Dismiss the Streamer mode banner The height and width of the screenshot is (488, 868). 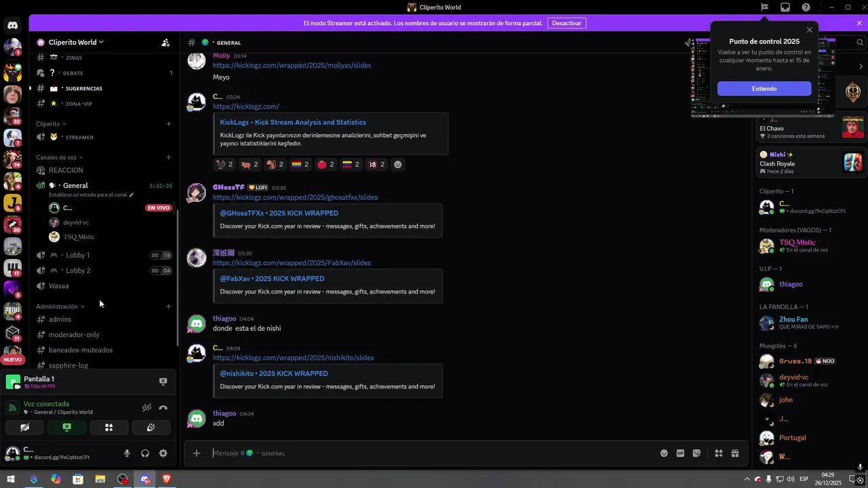click(x=859, y=23)
